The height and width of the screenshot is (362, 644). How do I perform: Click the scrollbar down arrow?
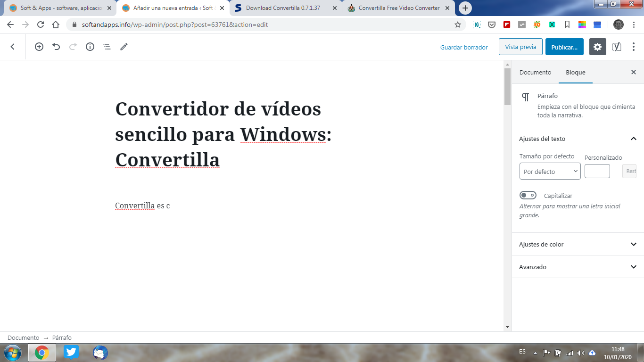pyautogui.click(x=507, y=327)
